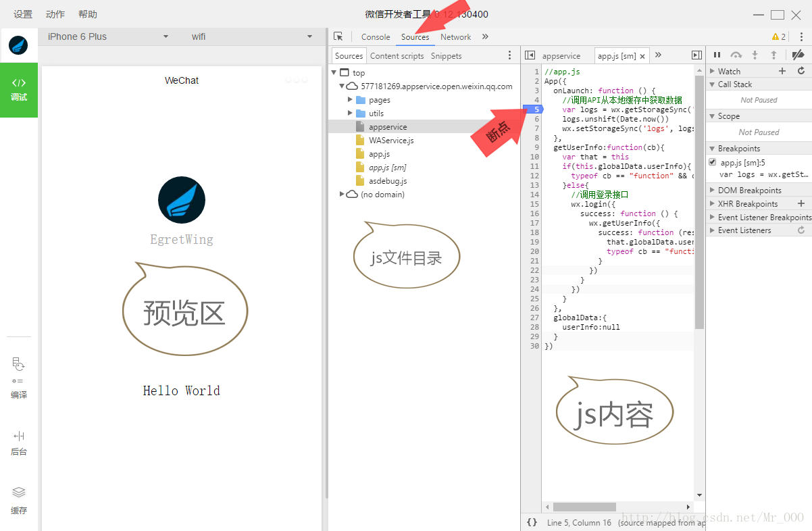Pretty print the source with braces icon

coord(532,522)
